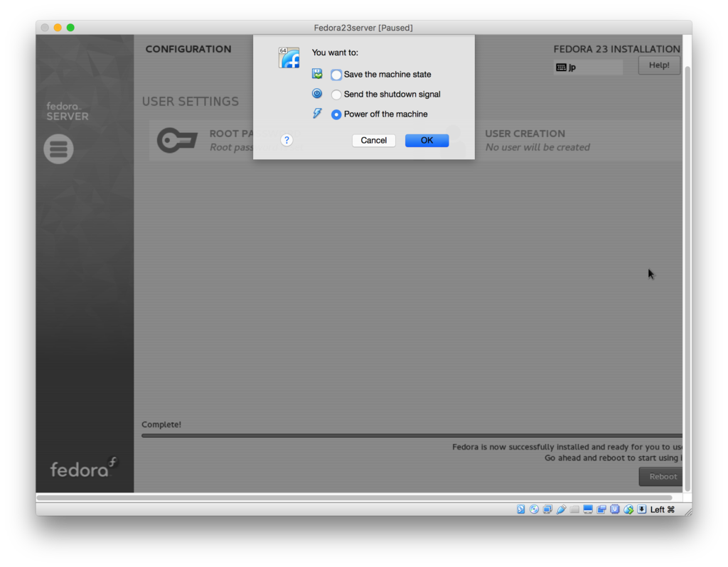Image resolution: width=728 pixels, height=567 pixels.
Task: Select Send the shutdown signal option
Action: [336, 94]
